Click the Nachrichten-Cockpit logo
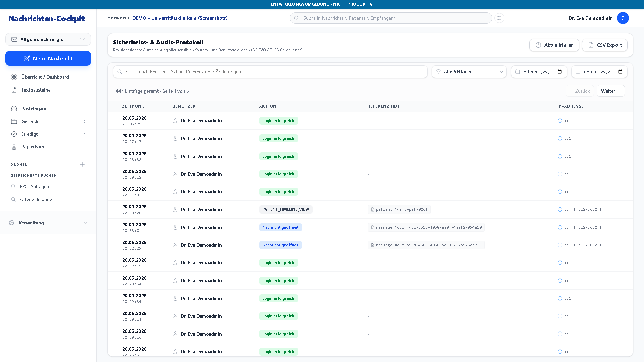 tap(46, 18)
